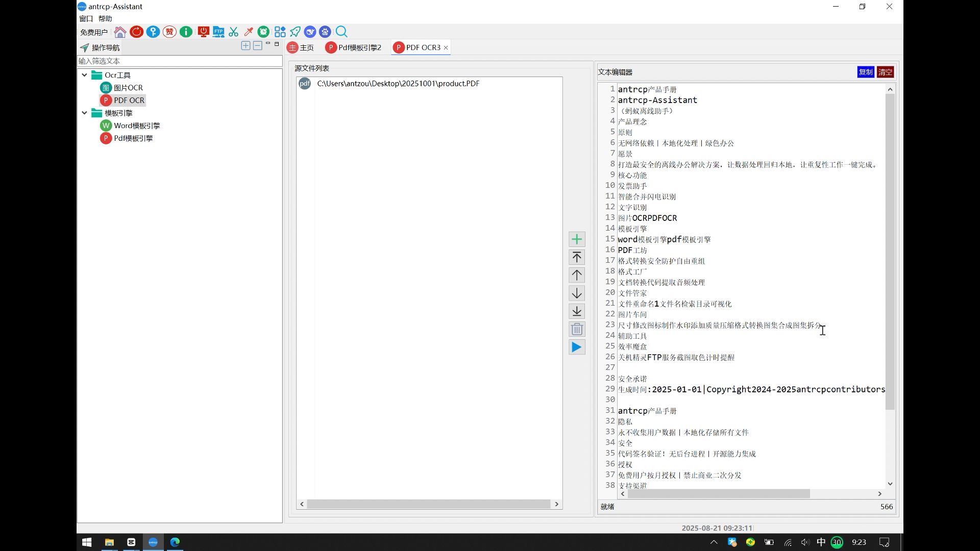Move the file to top with the barred up arrow
980x551 pixels.
tap(577, 257)
